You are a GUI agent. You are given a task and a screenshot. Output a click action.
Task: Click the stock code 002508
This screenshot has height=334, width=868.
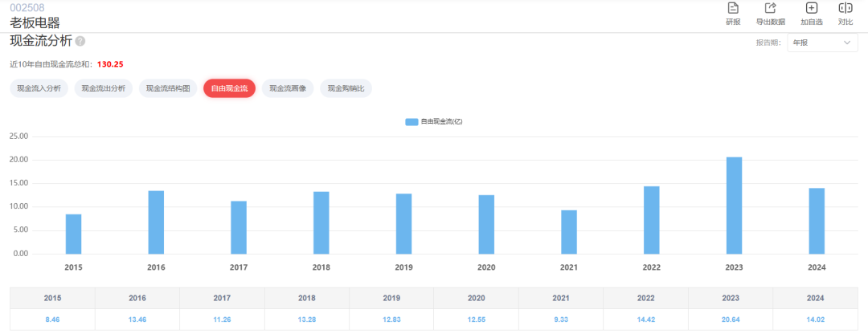click(x=27, y=7)
